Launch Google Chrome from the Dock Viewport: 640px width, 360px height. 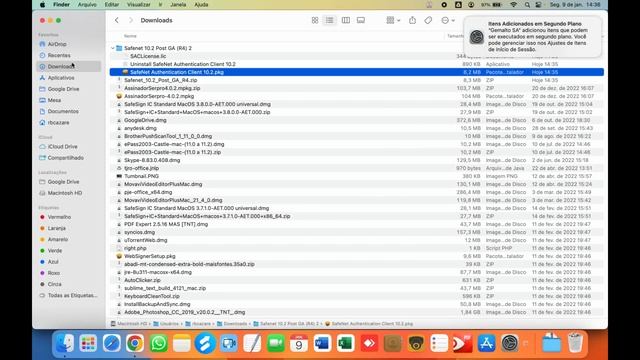[135, 343]
